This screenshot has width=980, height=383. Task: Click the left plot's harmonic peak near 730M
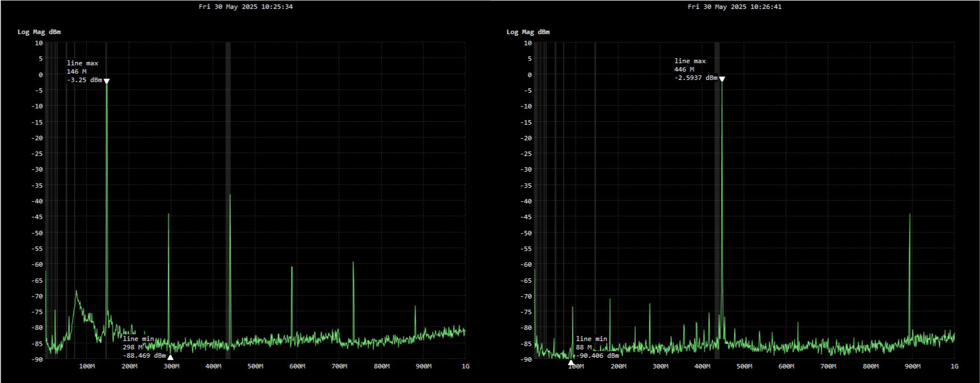click(x=353, y=263)
